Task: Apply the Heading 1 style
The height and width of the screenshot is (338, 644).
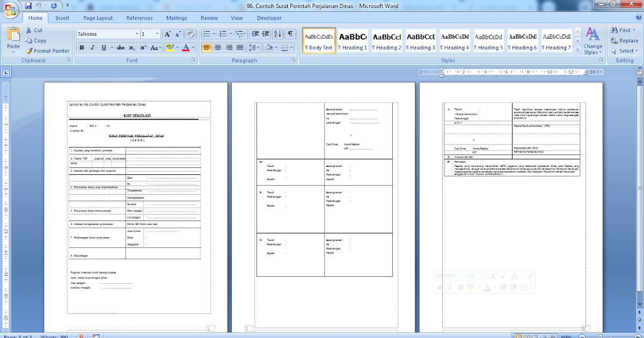Action: click(353, 40)
